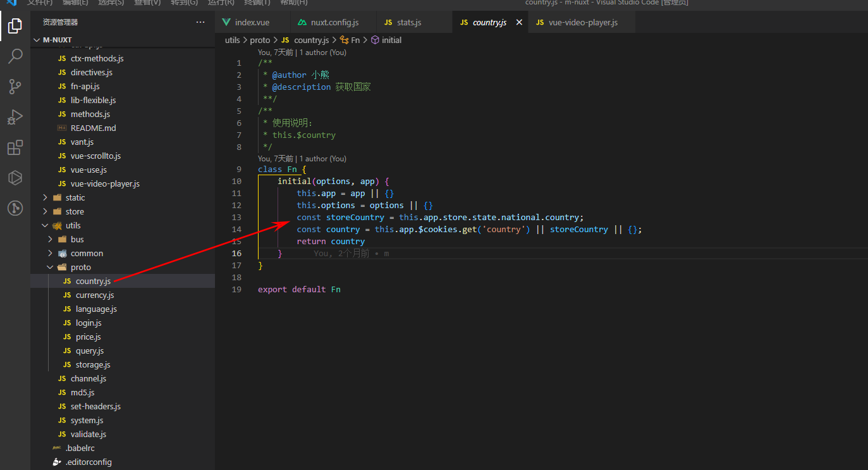Click the folder icon of the bus folder
This screenshot has width=868, height=470.
[62, 239]
